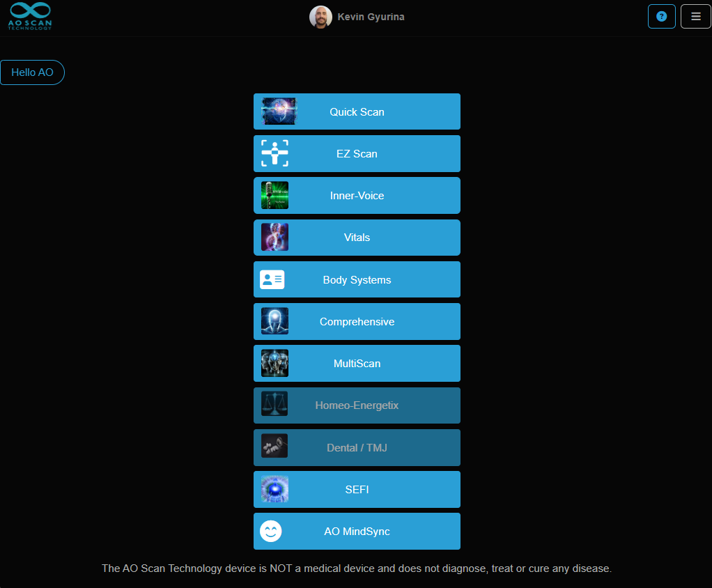712x588 pixels.
Task: Click the Quick Scan brain icon
Action: [279, 111]
